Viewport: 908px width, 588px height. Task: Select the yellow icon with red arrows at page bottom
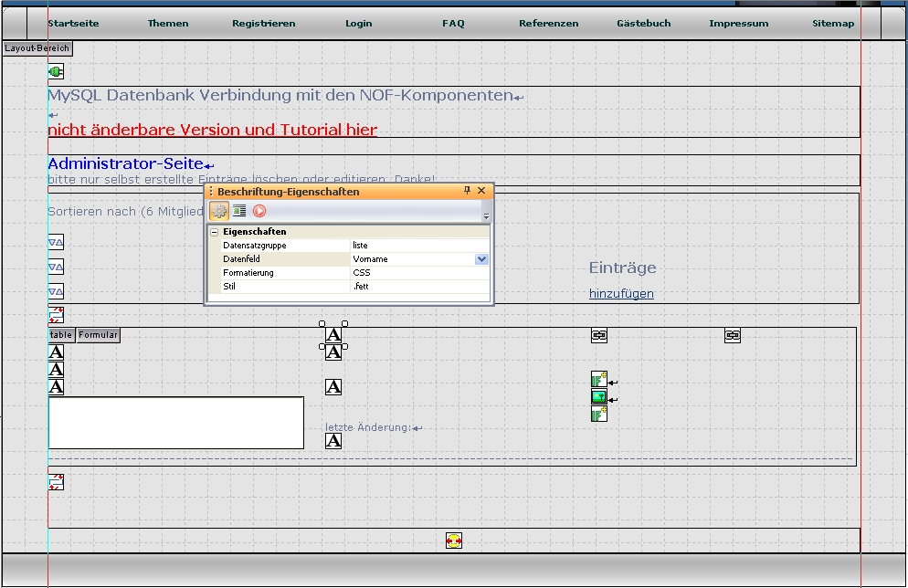(454, 541)
